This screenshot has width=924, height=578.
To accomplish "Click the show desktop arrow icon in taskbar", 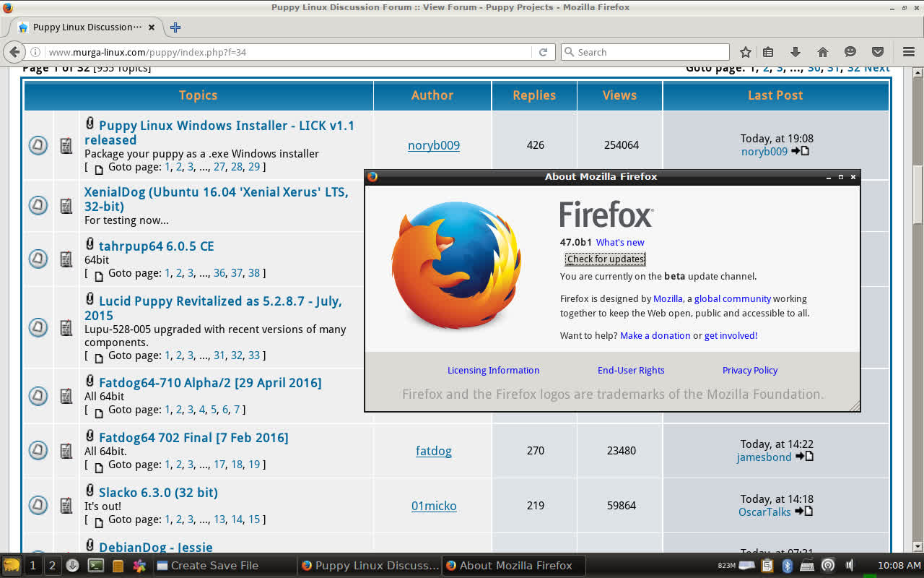I will tap(72, 566).
